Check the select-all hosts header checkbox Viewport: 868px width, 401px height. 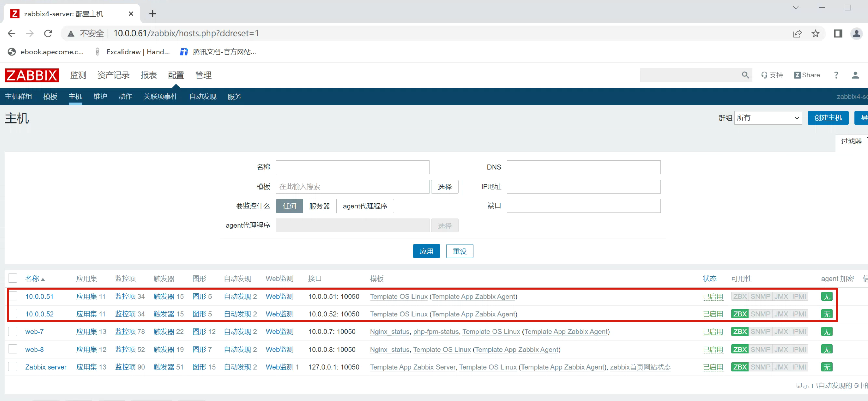point(13,278)
